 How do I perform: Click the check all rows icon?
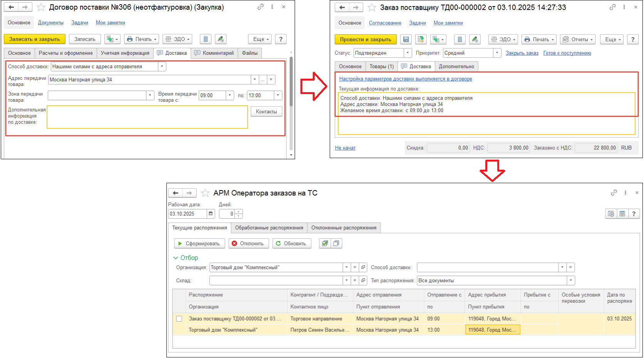pyautogui.click(x=325, y=243)
